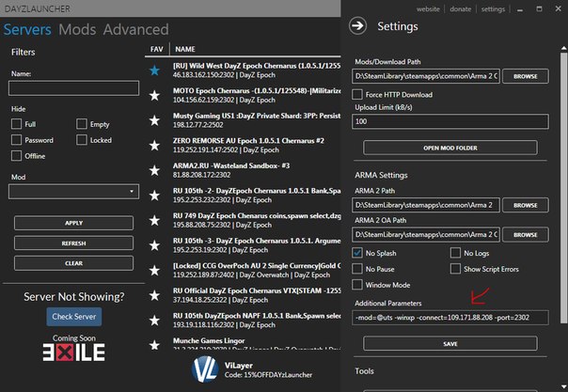Toggle the Password hide checkbox
The height and width of the screenshot is (392, 568).
point(16,140)
